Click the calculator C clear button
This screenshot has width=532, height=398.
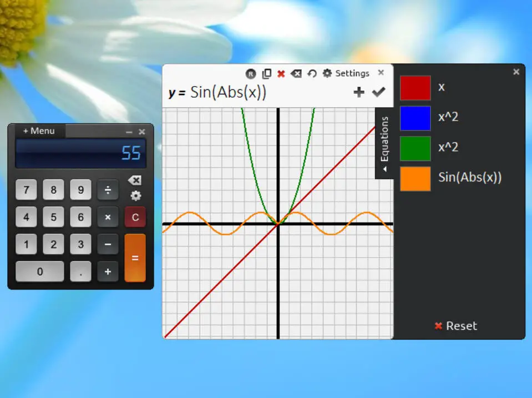pyautogui.click(x=135, y=217)
